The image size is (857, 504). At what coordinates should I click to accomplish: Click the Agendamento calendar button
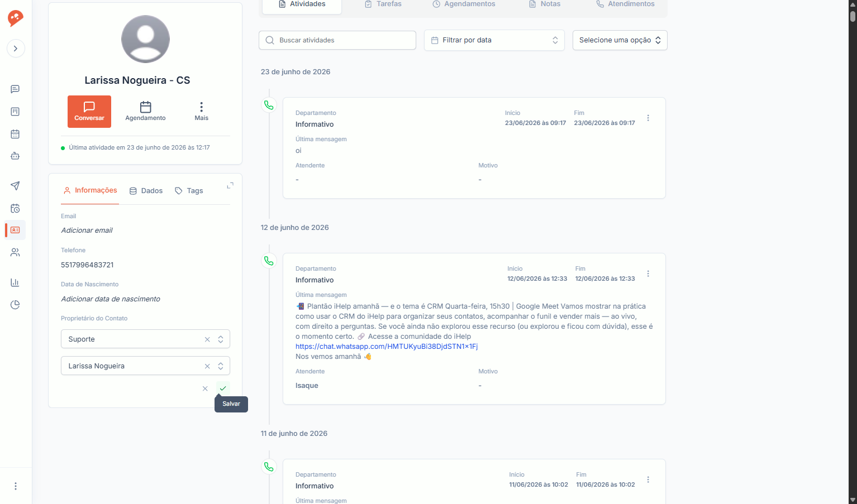[x=145, y=112]
